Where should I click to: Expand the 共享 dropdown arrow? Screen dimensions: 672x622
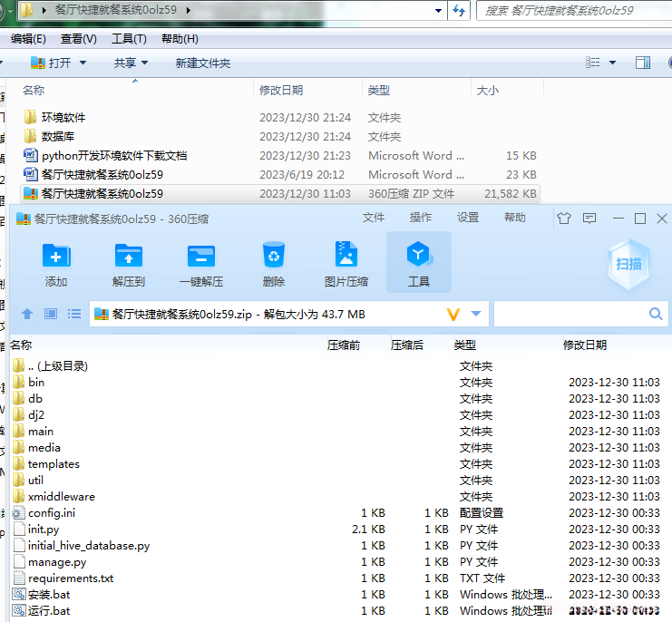point(145,63)
